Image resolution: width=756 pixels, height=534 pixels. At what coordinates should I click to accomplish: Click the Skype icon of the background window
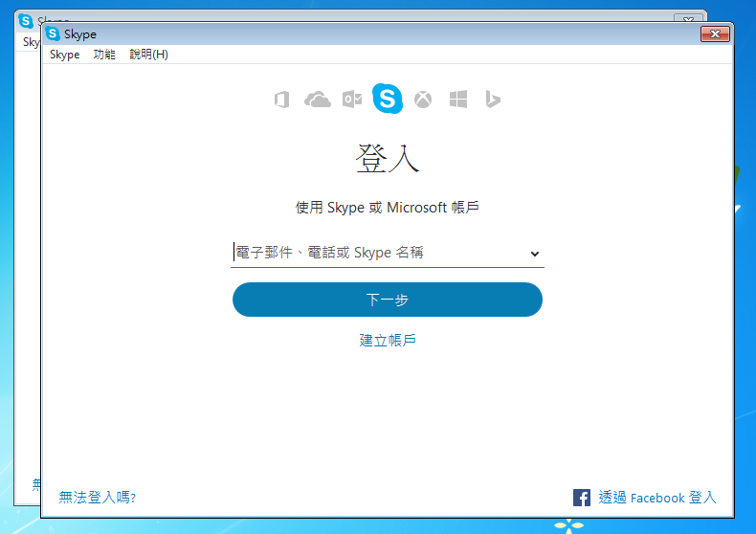26,21
